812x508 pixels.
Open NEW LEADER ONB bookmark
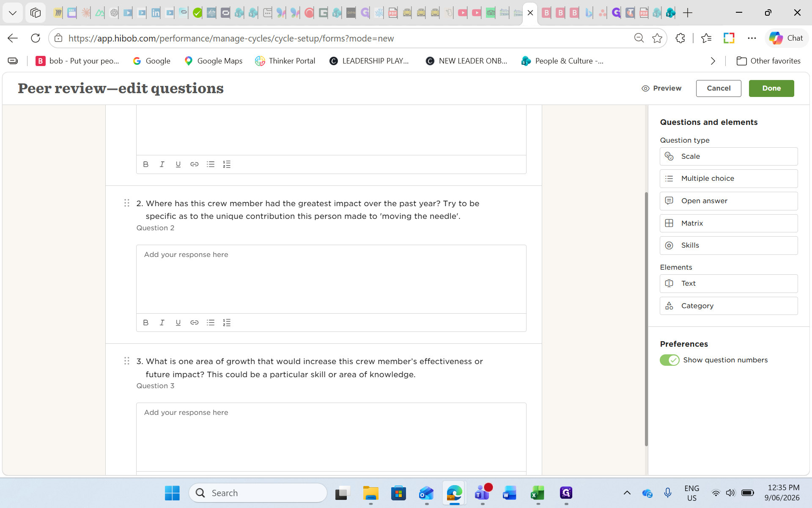tap(466, 61)
